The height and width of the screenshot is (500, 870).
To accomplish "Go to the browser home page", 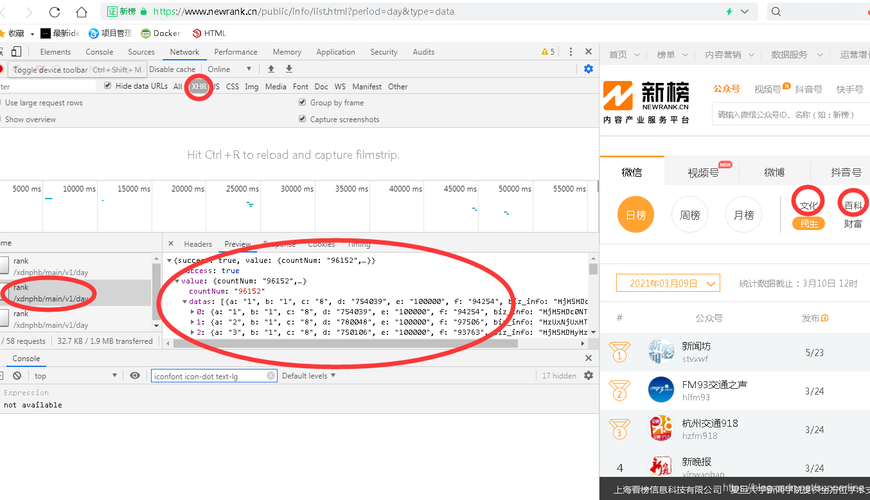I will coord(81,12).
